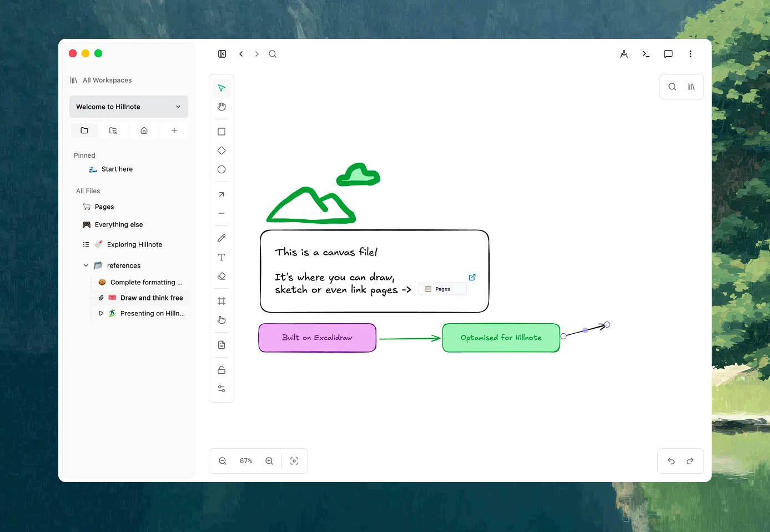
Task: Click the paperclip icon beside Draw and think free
Action: pyautogui.click(x=101, y=298)
